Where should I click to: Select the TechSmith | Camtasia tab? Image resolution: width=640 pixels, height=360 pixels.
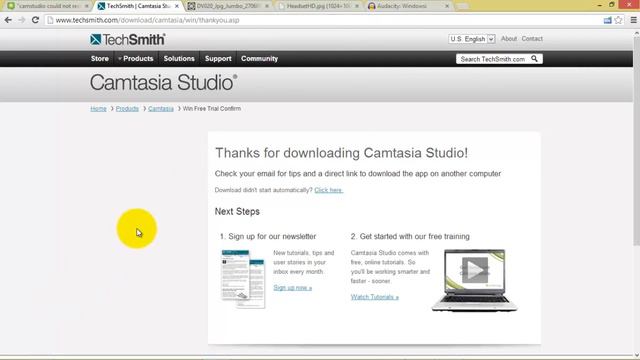click(x=138, y=6)
